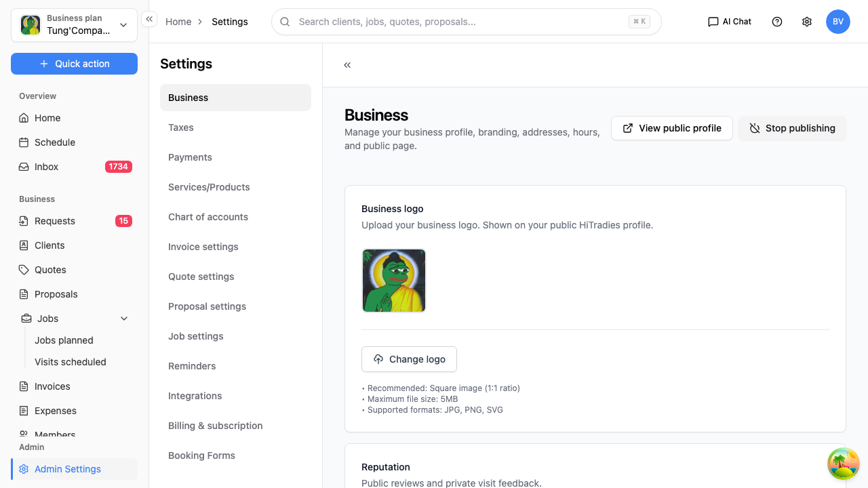Open Proposal settings section
The height and width of the screenshot is (488, 868).
point(235,306)
